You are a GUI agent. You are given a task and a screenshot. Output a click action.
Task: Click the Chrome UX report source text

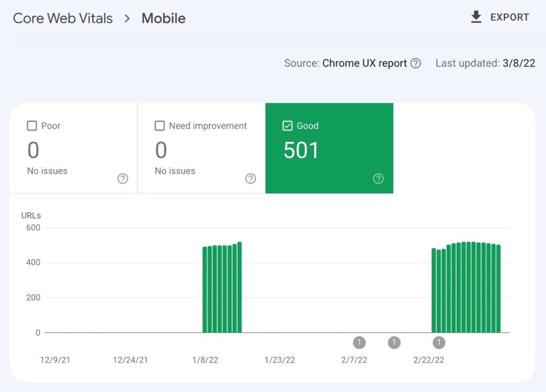pyautogui.click(x=365, y=63)
